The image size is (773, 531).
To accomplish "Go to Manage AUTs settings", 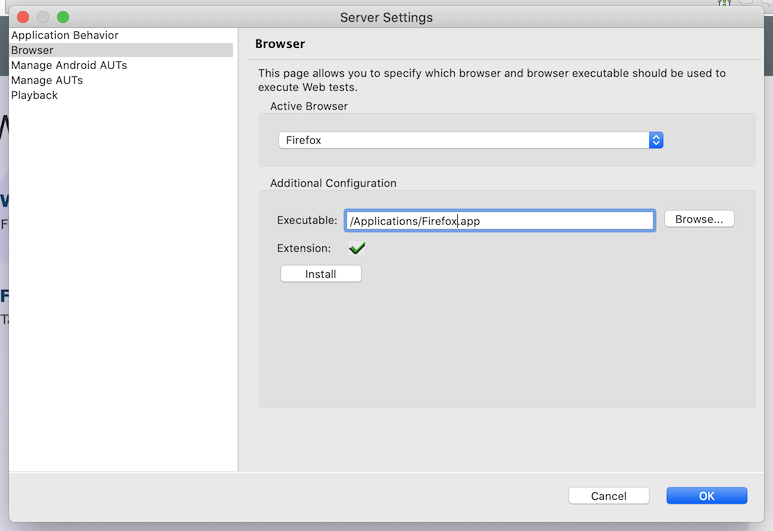I will tap(47, 80).
